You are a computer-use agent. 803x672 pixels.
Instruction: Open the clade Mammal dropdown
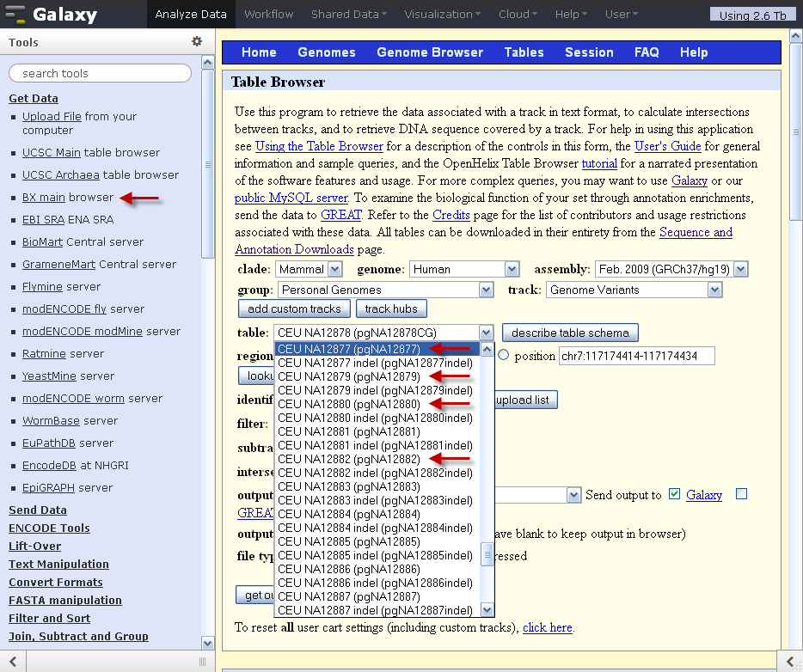click(x=309, y=269)
